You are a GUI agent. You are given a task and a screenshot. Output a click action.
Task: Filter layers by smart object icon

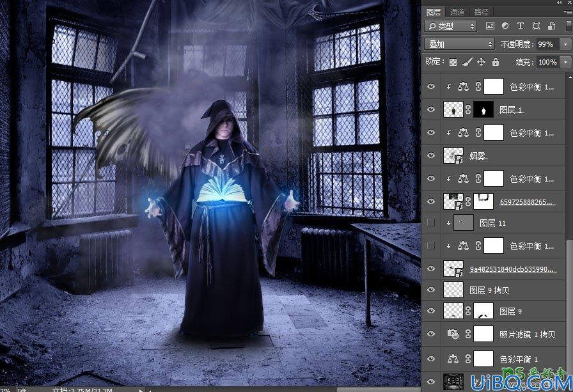click(551, 26)
